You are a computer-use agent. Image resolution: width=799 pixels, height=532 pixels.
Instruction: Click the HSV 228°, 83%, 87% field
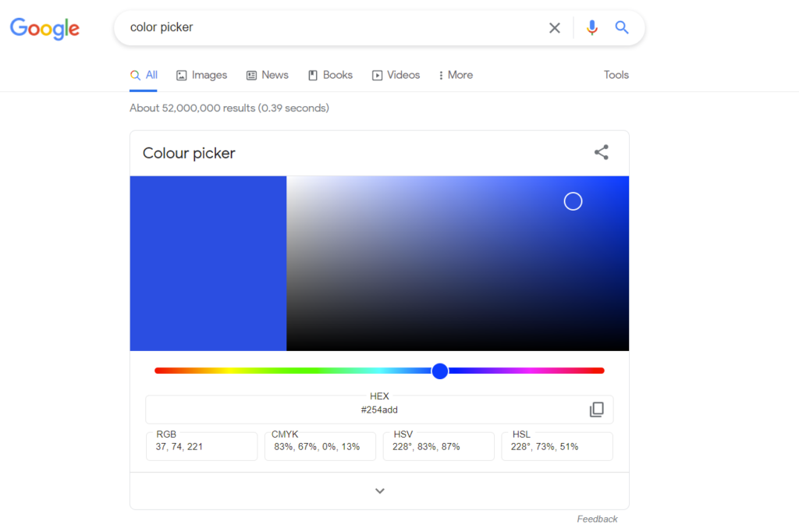[439, 446]
